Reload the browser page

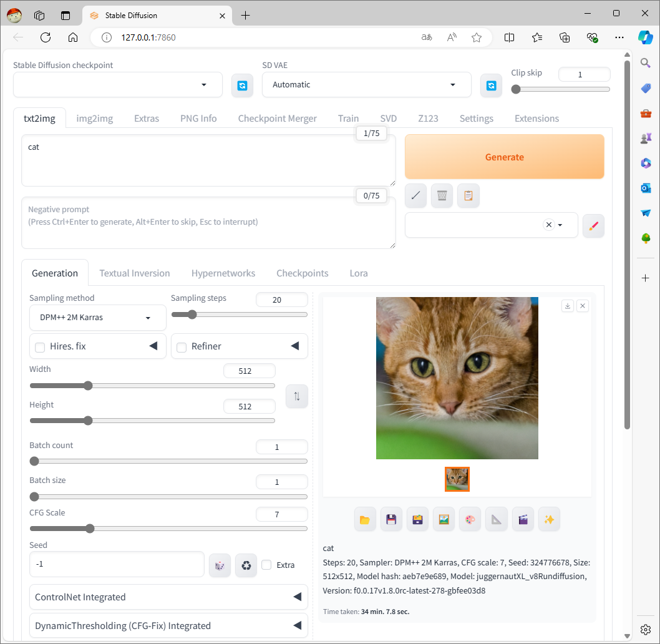click(46, 37)
